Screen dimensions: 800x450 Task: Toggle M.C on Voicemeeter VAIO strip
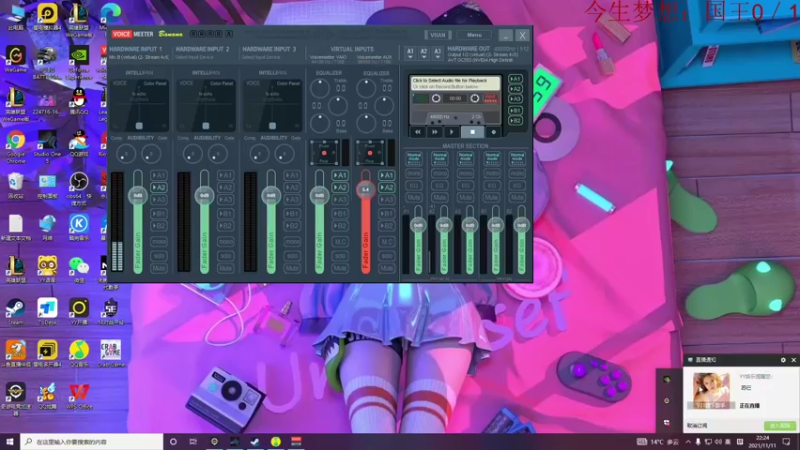[340, 241]
